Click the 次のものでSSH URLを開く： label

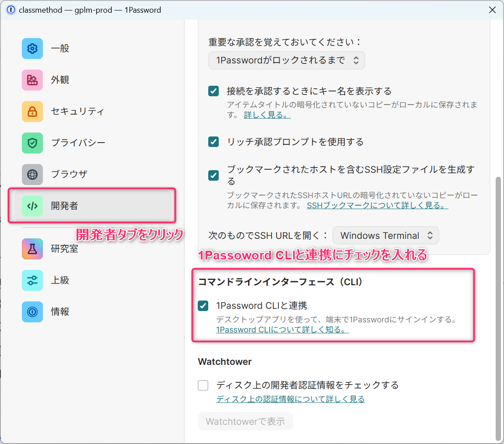268,235
